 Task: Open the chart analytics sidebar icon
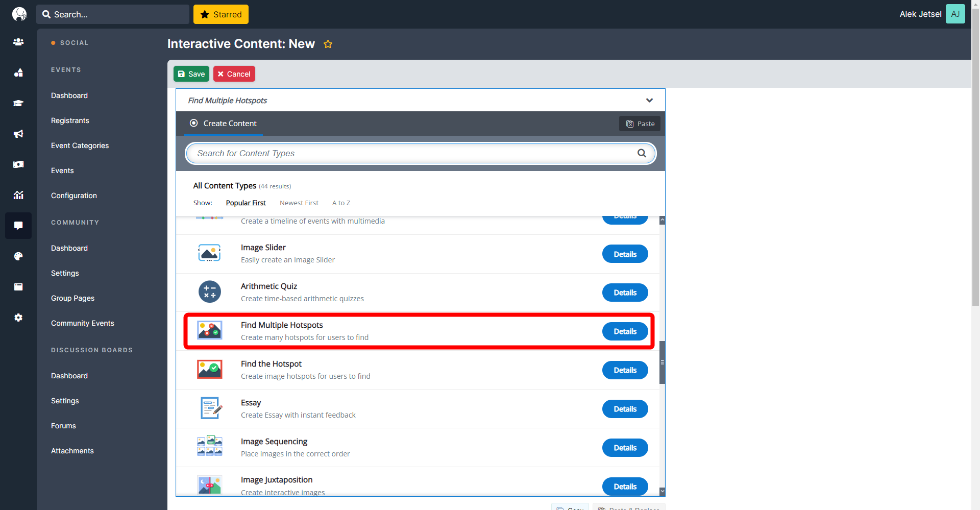[18, 195]
